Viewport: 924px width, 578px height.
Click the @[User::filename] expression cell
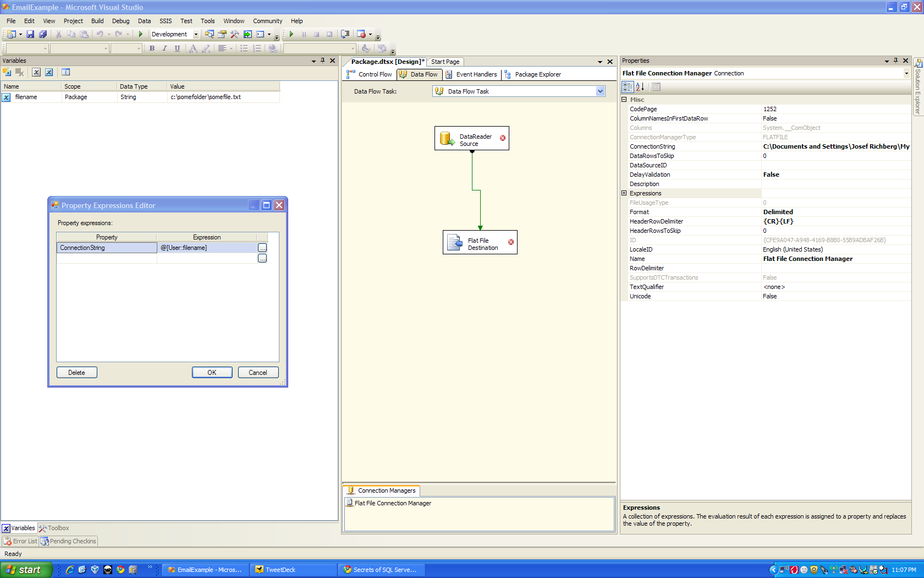coord(207,248)
